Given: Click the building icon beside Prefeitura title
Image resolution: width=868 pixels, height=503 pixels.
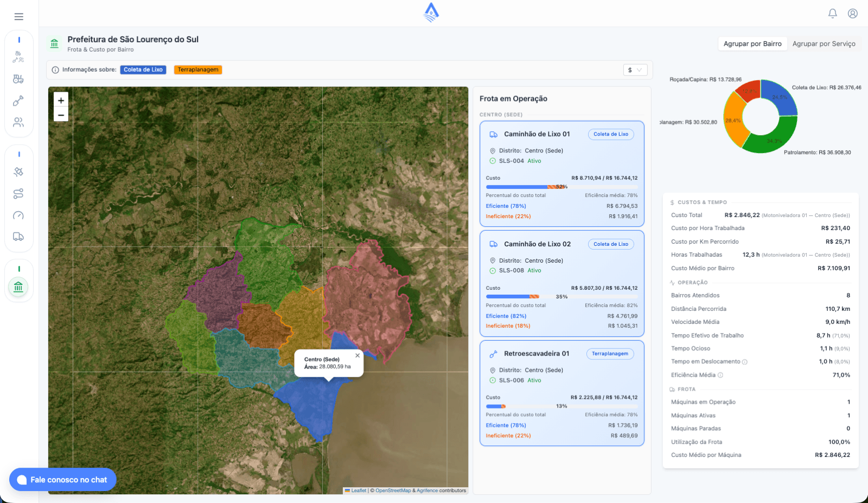Looking at the screenshot, I should [54, 43].
